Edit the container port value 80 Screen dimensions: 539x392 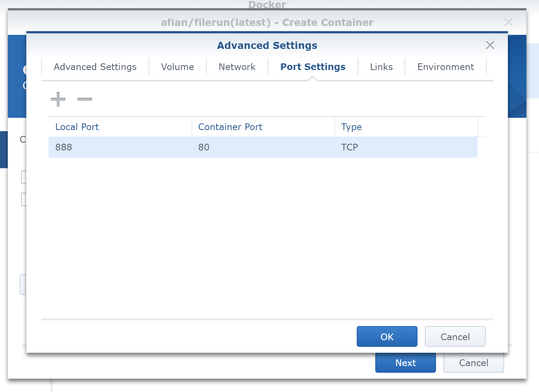[x=204, y=147]
